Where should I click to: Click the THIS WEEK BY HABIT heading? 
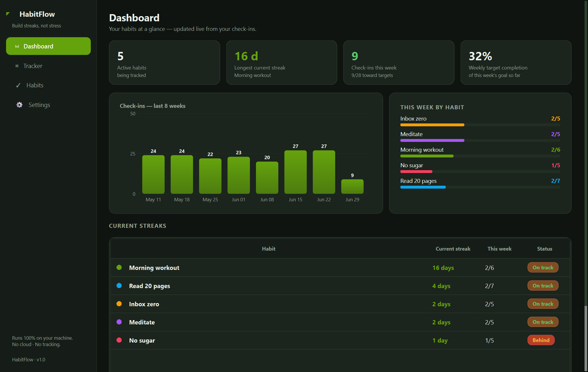pyautogui.click(x=432, y=107)
